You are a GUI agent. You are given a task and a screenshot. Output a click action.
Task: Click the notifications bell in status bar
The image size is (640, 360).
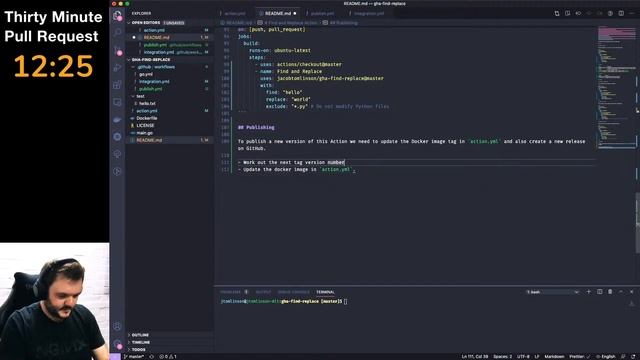click(x=633, y=357)
